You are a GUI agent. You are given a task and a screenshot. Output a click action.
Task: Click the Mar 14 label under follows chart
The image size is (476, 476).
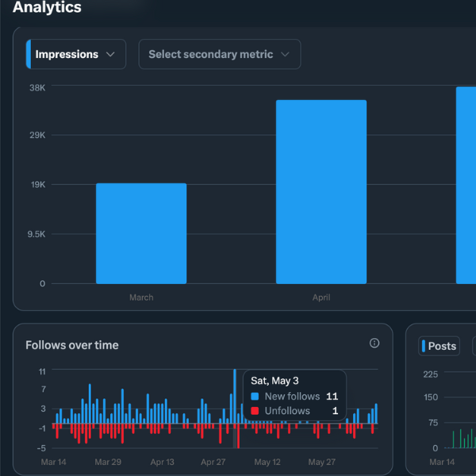[53, 462]
